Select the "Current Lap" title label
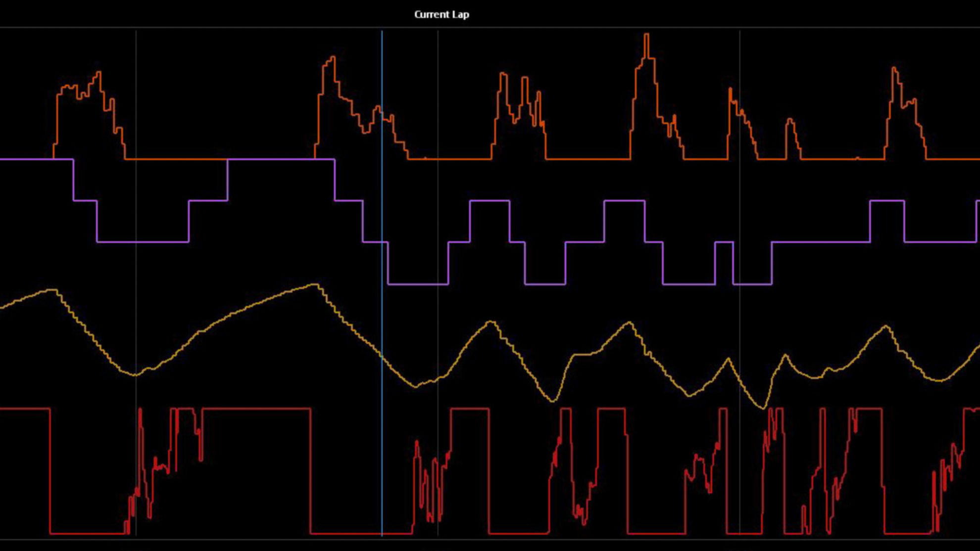 (x=441, y=14)
